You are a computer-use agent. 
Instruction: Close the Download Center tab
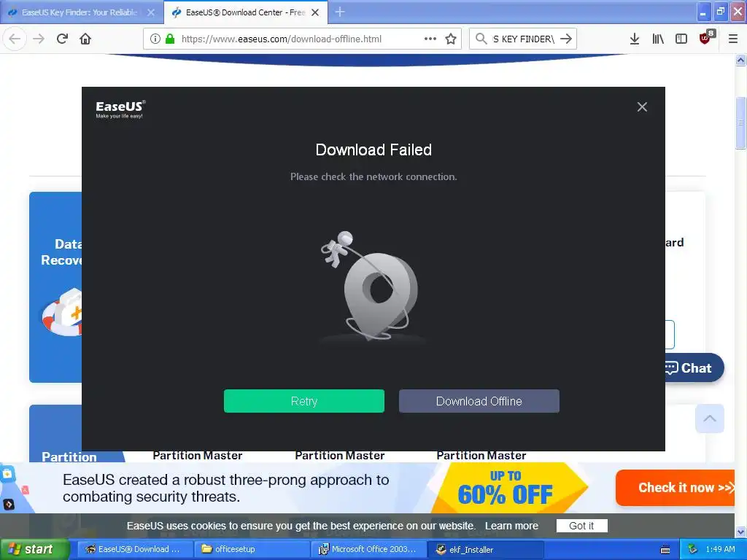tap(315, 12)
